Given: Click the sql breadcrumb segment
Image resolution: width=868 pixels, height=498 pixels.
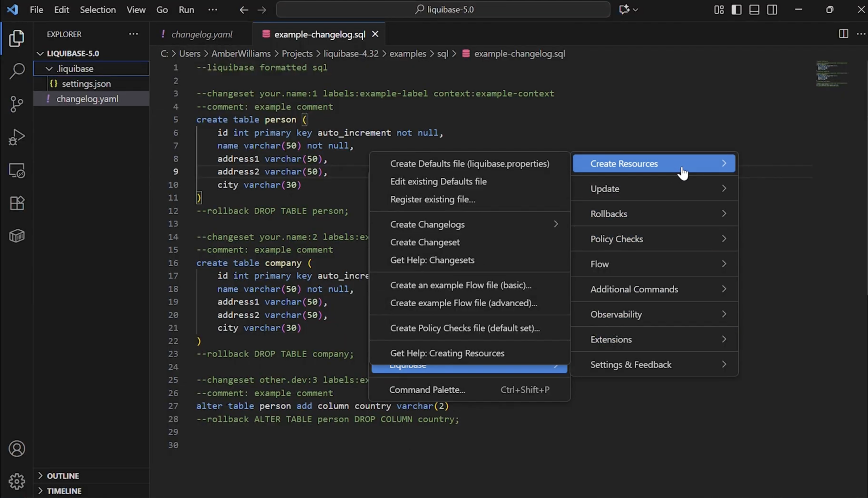Looking at the screenshot, I should (442, 54).
